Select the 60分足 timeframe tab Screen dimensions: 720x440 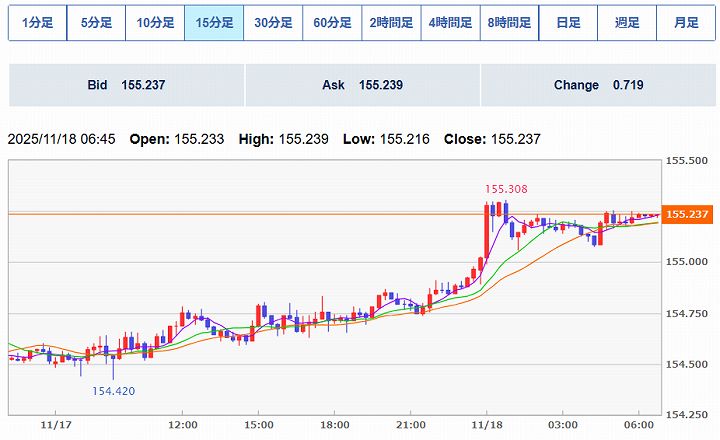coord(332,23)
